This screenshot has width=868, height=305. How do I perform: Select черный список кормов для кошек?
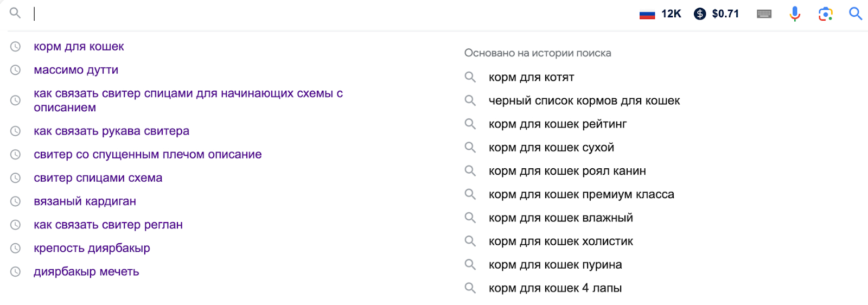click(x=584, y=101)
